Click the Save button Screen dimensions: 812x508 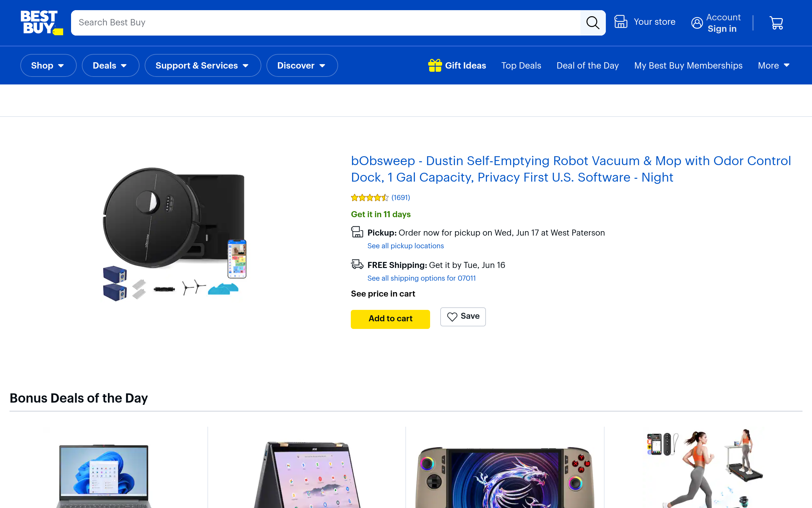(463, 317)
